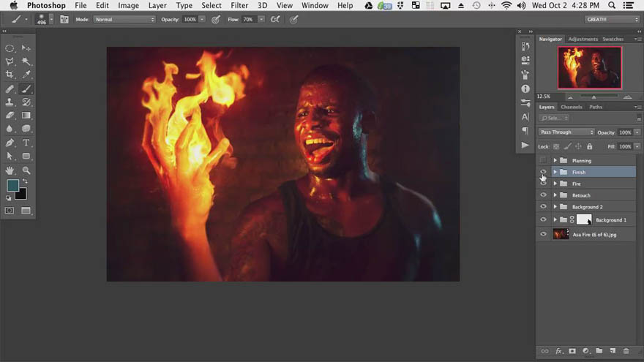Open the Image menu
This screenshot has width=644, height=362.
[x=128, y=5]
